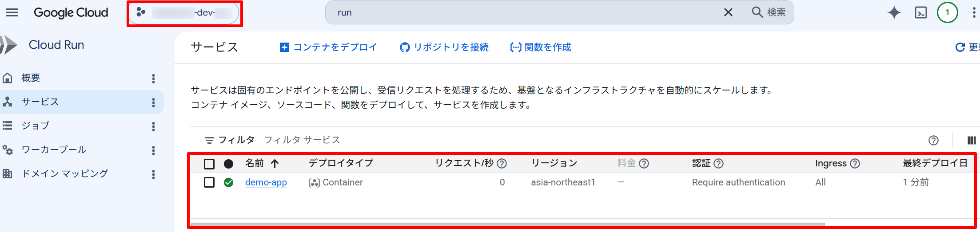
Task: Go to ジョブ jobs page
Action: pos(36,126)
